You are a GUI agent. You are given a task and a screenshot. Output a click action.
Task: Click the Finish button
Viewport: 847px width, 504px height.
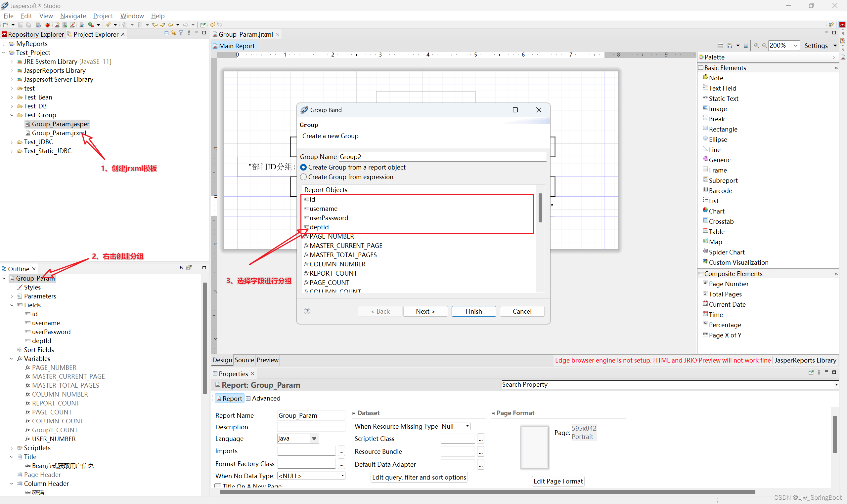coord(473,311)
